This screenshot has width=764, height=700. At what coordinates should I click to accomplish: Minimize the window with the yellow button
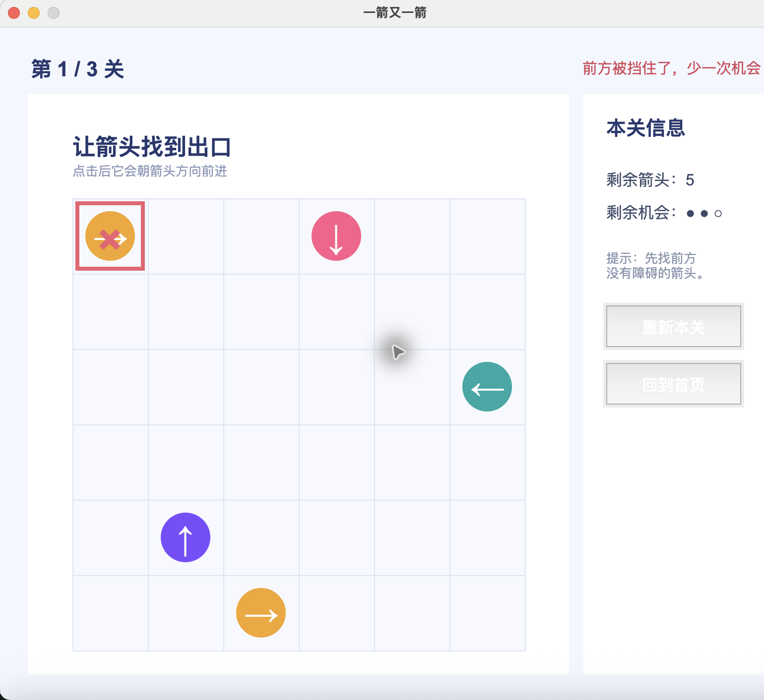[x=34, y=13]
